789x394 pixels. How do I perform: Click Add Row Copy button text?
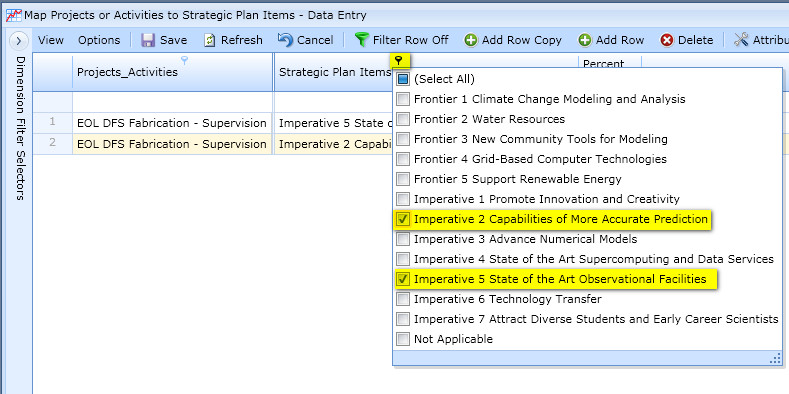[x=522, y=40]
